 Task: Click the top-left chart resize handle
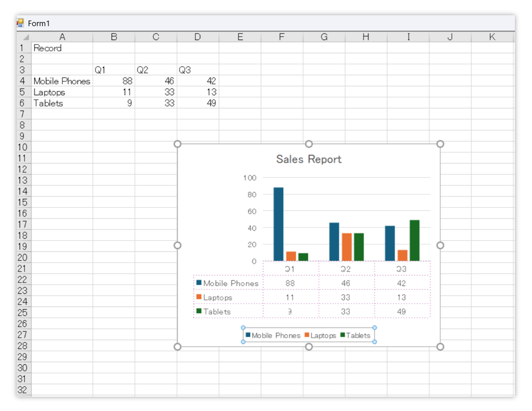178,144
